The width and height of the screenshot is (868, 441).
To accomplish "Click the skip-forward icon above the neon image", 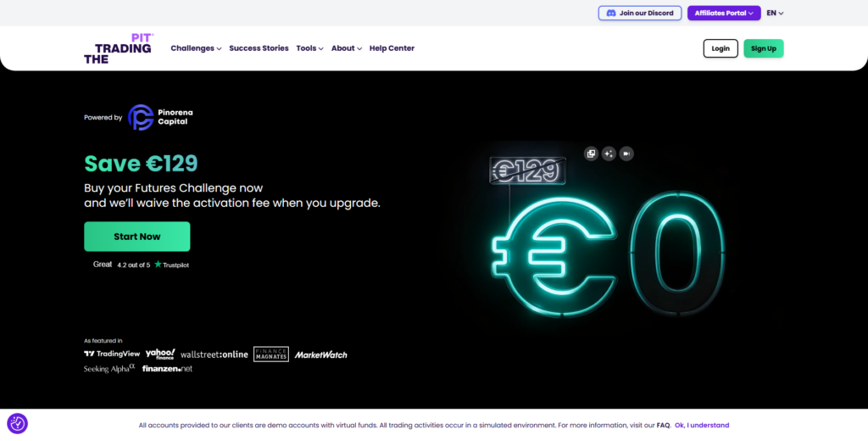I will 626,154.
